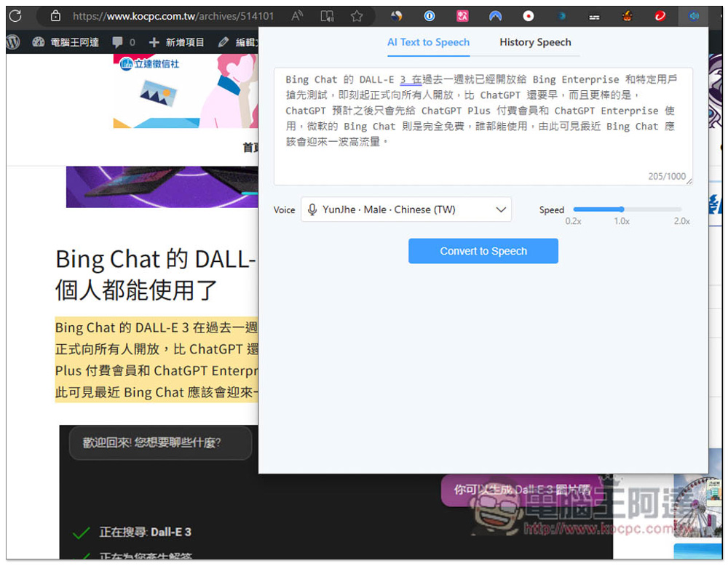Open the text-to-speech speaker extension icon
The width and height of the screenshot is (728, 566).
[693, 15]
